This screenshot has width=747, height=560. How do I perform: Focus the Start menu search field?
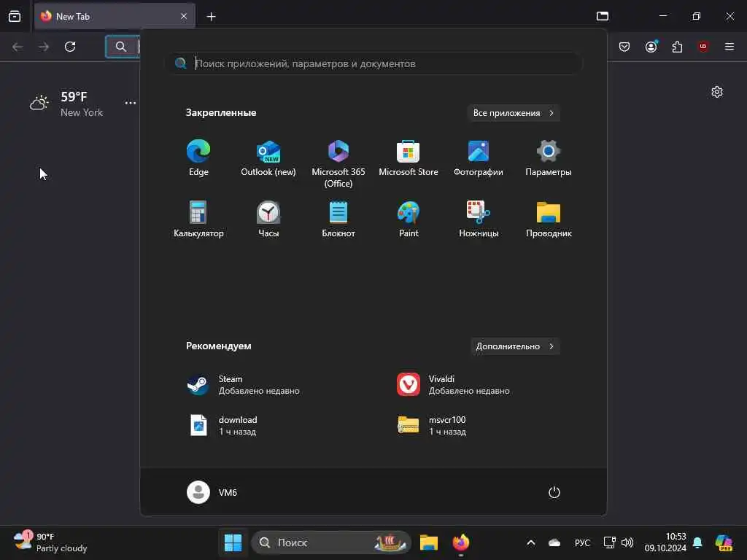(374, 63)
